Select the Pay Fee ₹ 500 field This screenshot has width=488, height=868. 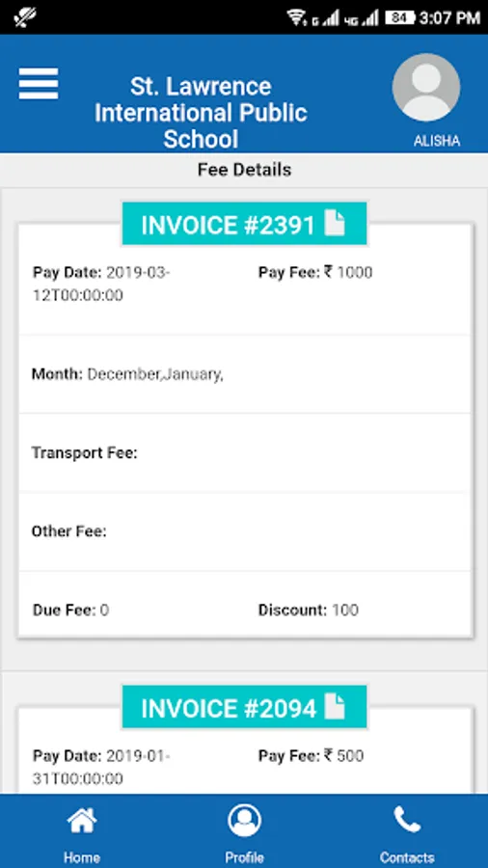click(311, 755)
